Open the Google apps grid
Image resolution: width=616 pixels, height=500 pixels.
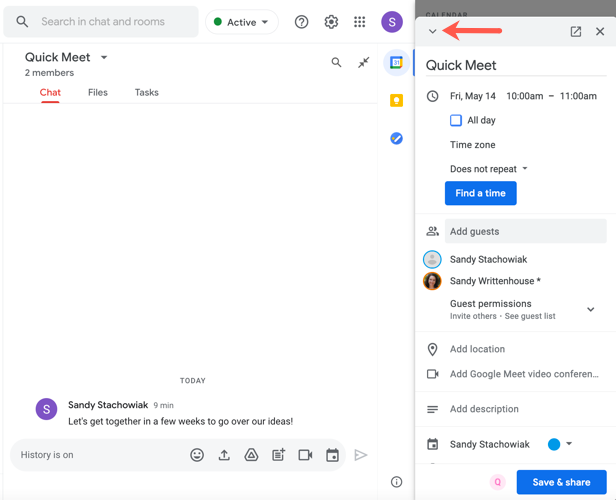[x=359, y=22]
